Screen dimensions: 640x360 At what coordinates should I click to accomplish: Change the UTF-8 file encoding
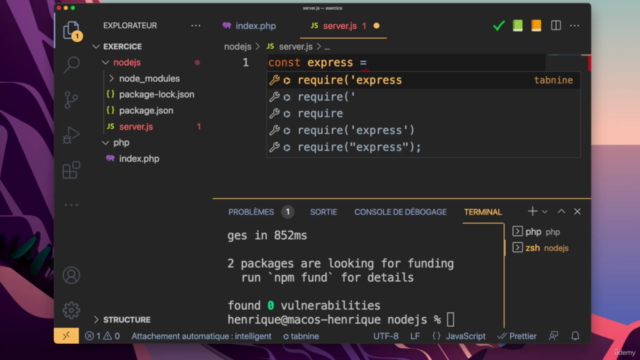(386, 336)
